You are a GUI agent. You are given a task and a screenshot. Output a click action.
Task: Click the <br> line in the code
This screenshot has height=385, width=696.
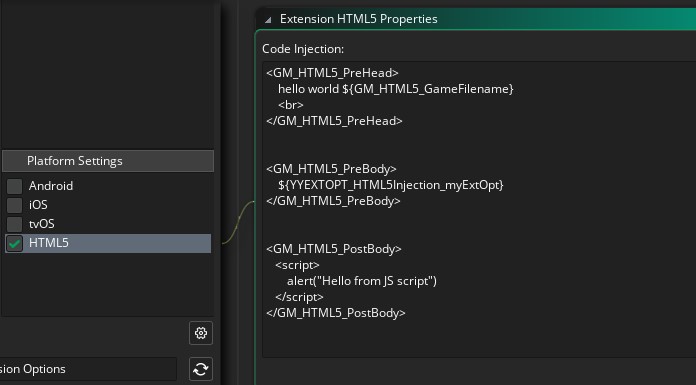pyautogui.click(x=290, y=105)
